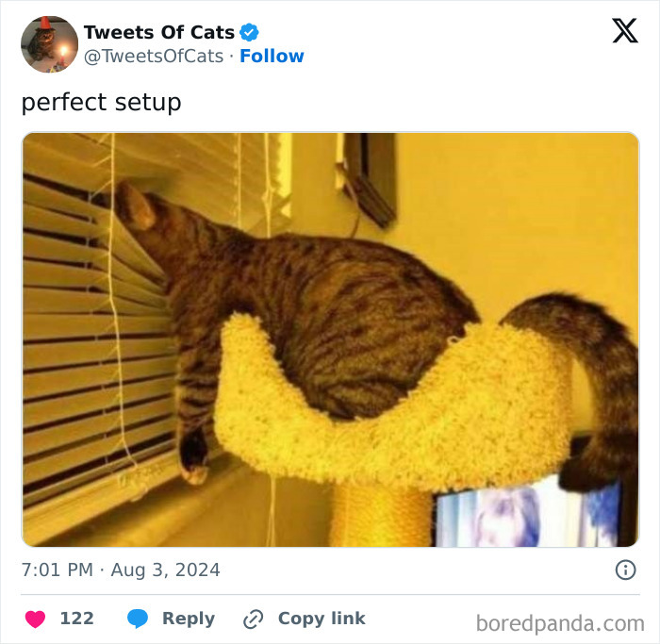660x644 pixels.
Task: Click the "perfect setup" tweet text
Action: click(101, 102)
